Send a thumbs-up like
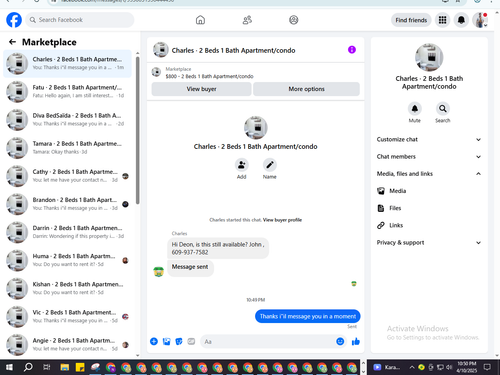 point(356,341)
